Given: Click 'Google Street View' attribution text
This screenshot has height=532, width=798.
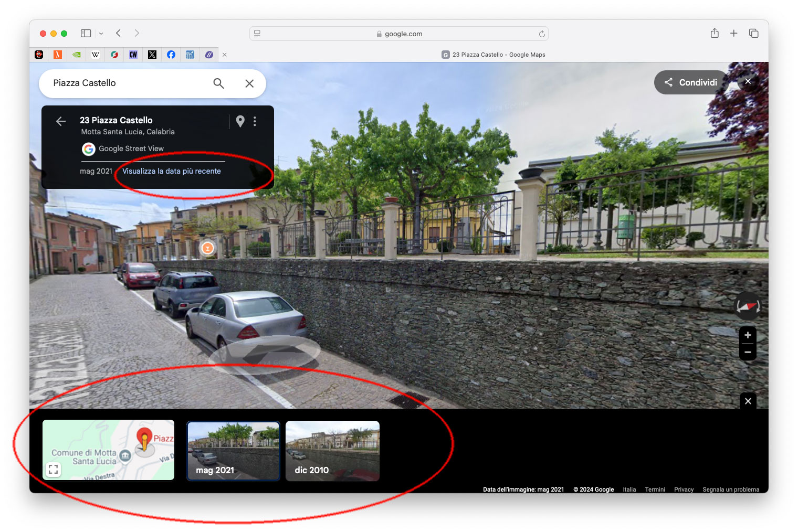Looking at the screenshot, I should pyautogui.click(x=131, y=148).
